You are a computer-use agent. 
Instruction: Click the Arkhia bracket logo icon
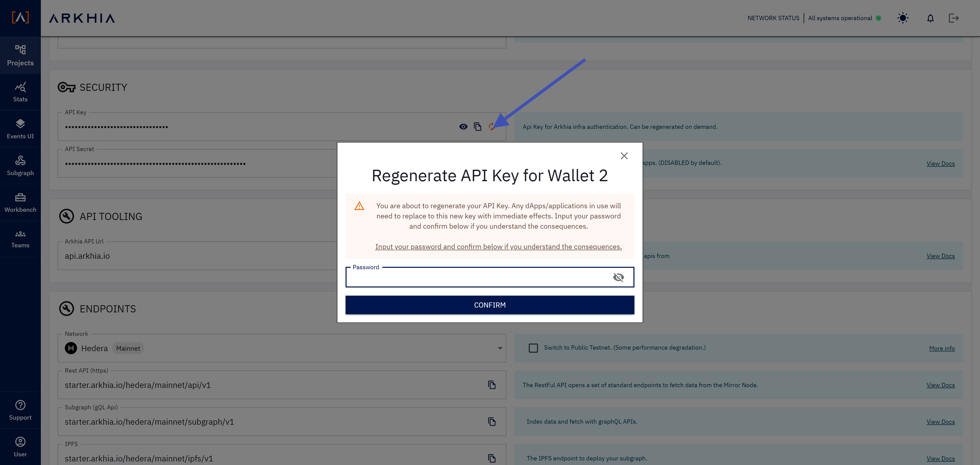tap(20, 17)
